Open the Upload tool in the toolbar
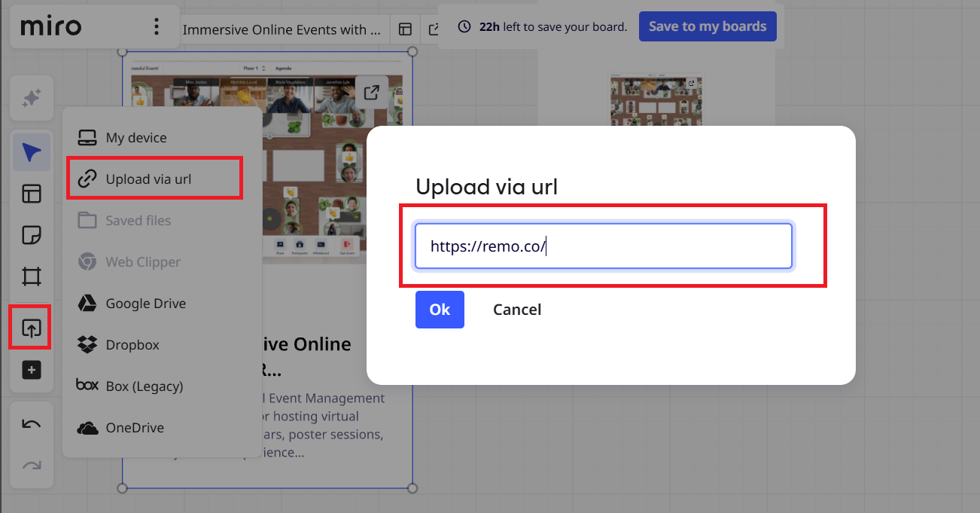This screenshot has width=980, height=513. tap(31, 326)
